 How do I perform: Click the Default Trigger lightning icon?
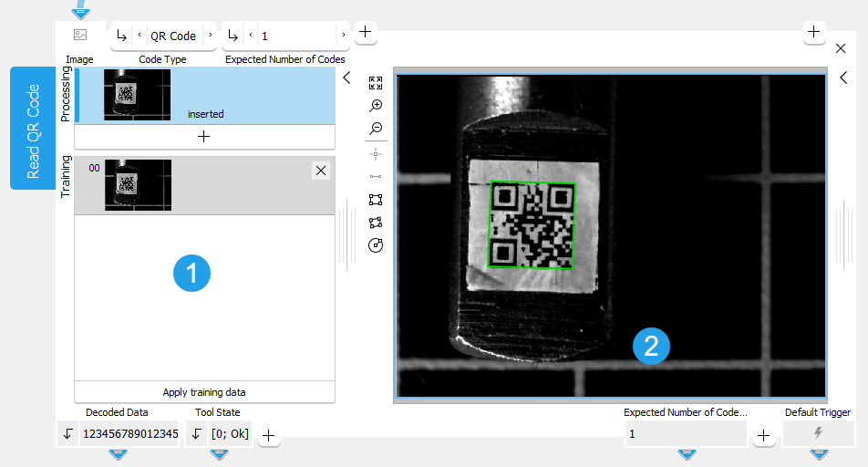pos(818,433)
